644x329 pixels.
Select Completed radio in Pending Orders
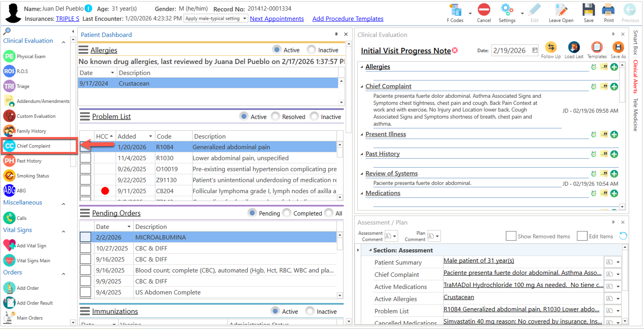[x=287, y=213]
